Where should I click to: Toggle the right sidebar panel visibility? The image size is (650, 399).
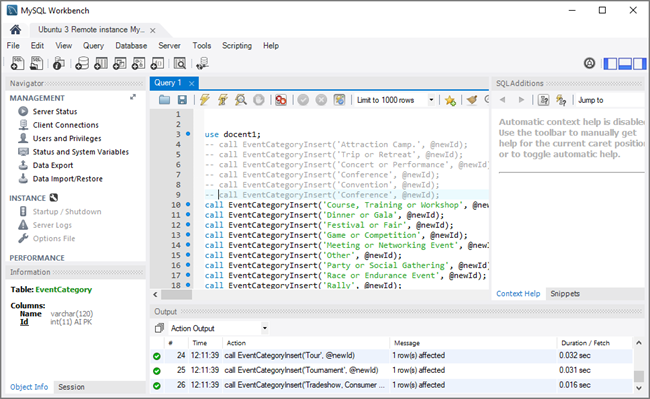[639, 63]
